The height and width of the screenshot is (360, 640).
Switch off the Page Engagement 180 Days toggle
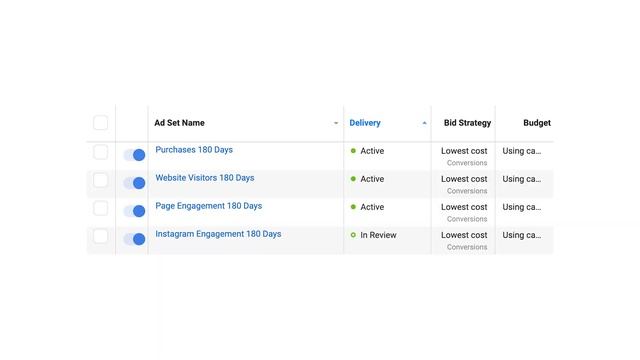134,211
